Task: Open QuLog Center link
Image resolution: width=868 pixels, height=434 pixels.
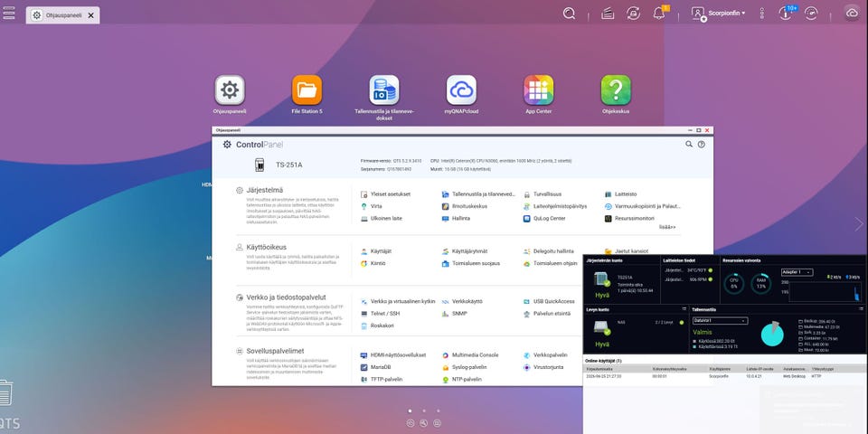Action: (544, 218)
